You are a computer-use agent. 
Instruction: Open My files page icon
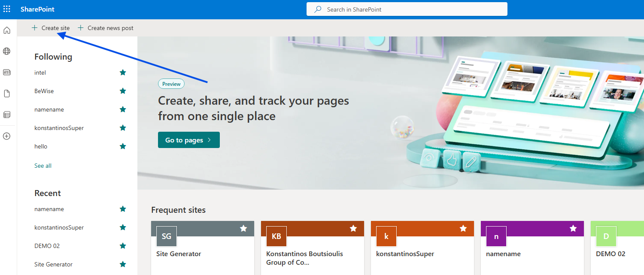[7, 94]
